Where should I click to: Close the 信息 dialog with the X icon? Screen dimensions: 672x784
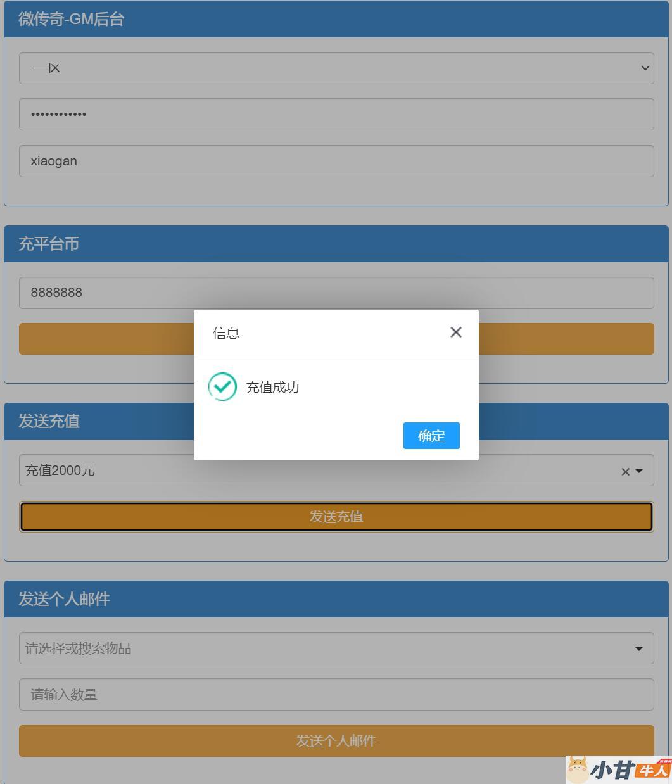455,332
